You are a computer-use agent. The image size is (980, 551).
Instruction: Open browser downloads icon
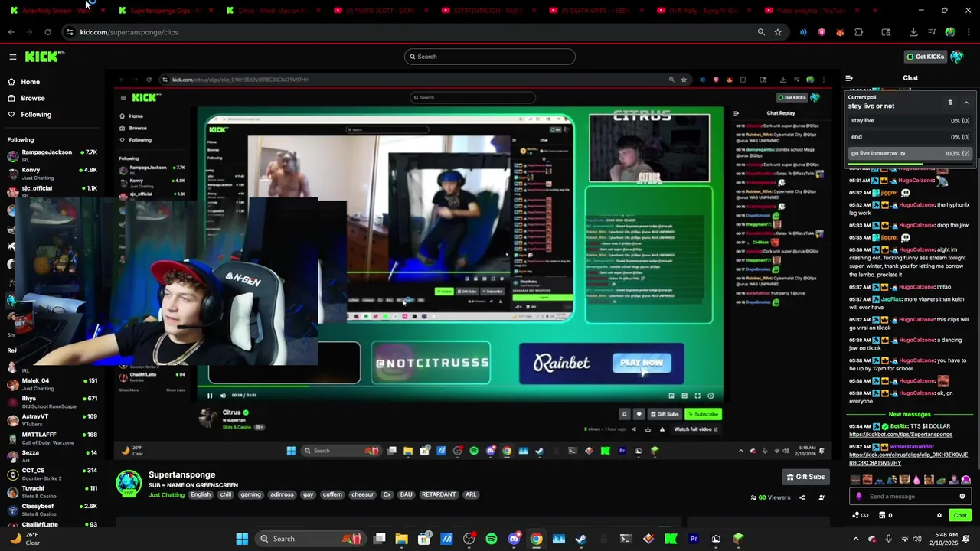[913, 32]
